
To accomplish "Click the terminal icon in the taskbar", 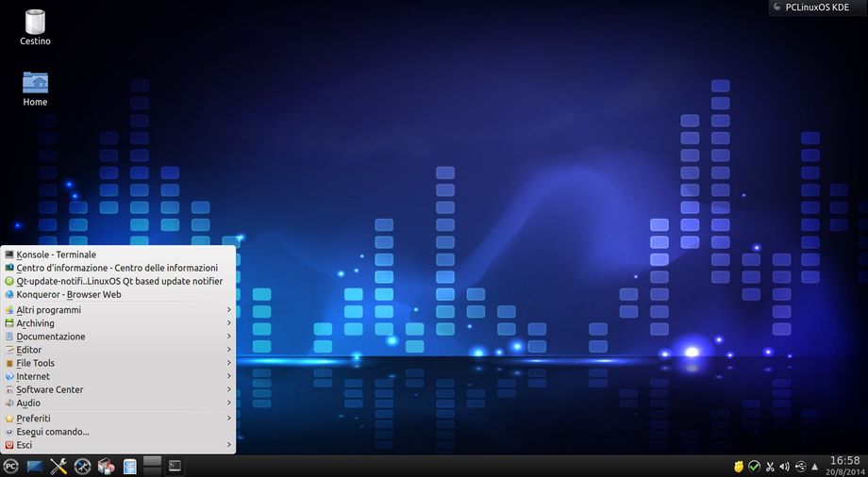I will pos(175,466).
